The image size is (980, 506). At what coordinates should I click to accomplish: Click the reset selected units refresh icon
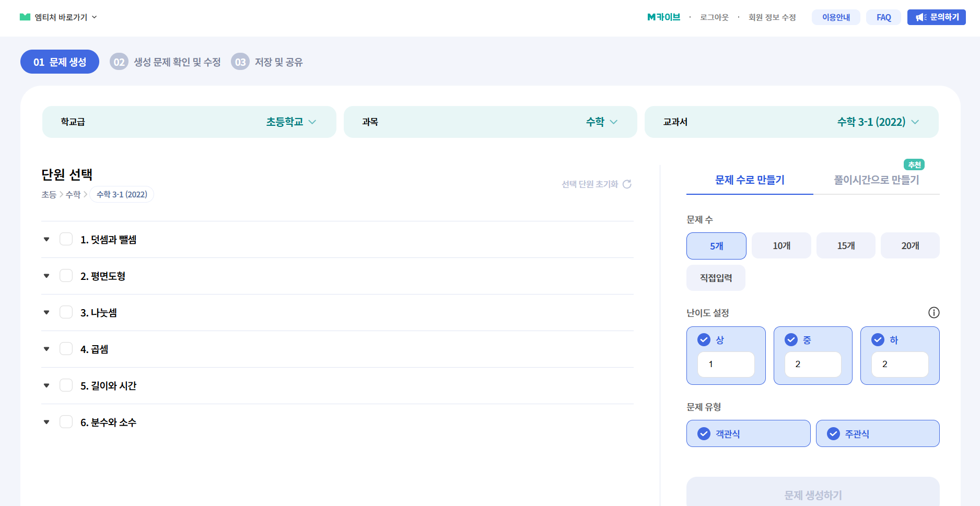point(627,184)
